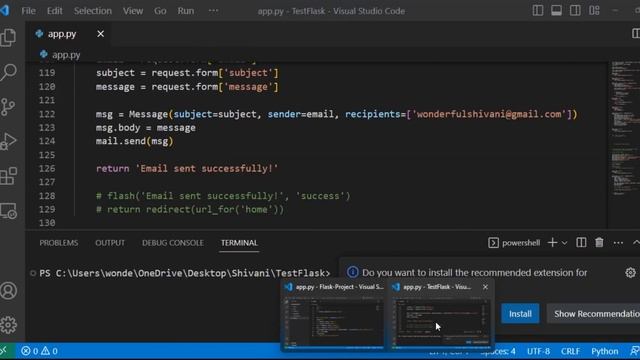Open errors and warnings count in status bar
640x360 pixels.
click(39, 351)
